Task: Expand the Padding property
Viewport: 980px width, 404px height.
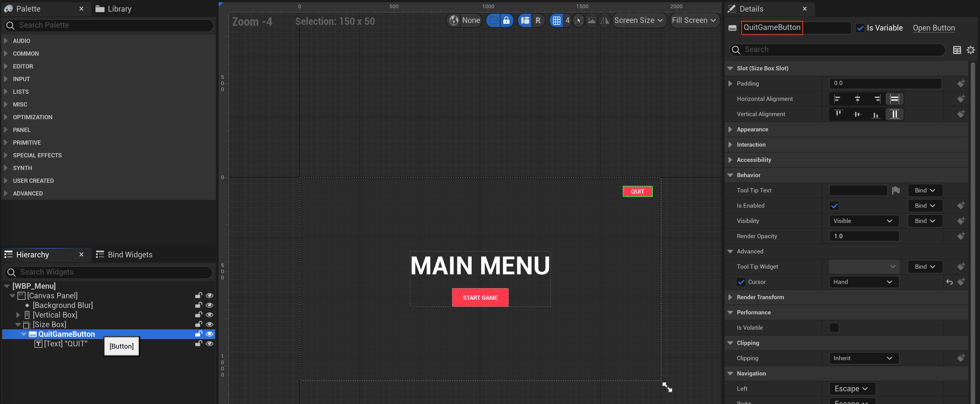Action: (x=730, y=84)
